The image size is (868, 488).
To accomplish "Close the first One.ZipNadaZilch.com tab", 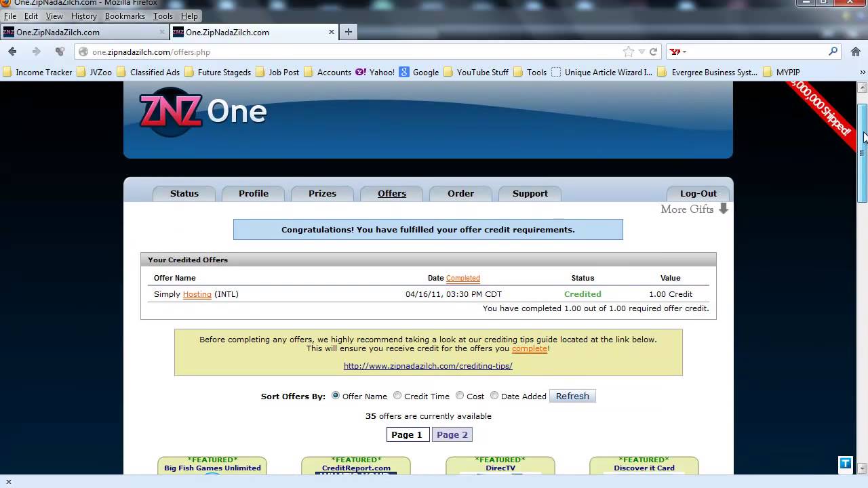I will coord(162,32).
